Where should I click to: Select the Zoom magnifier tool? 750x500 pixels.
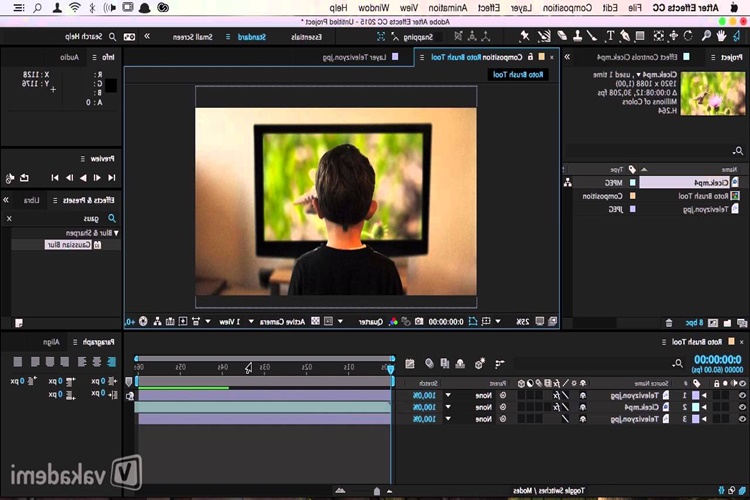point(706,36)
